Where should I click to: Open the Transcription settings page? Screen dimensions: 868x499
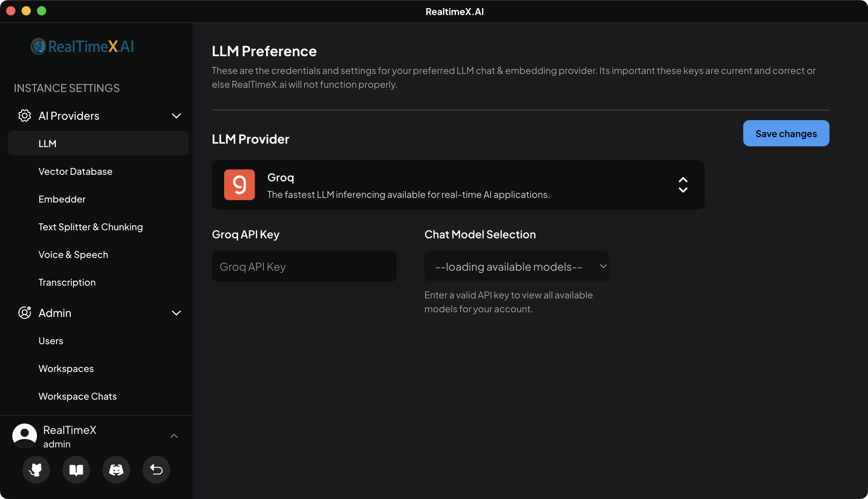[x=67, y=282]
